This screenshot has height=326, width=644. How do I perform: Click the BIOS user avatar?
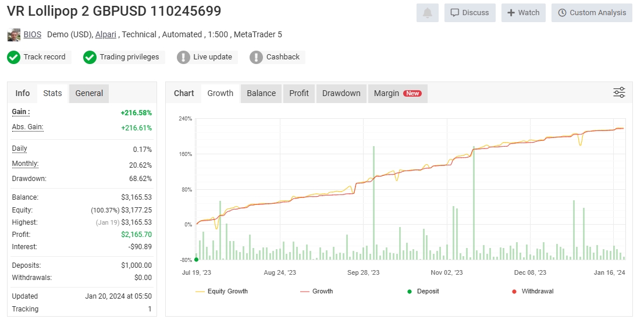pos(14,35)
